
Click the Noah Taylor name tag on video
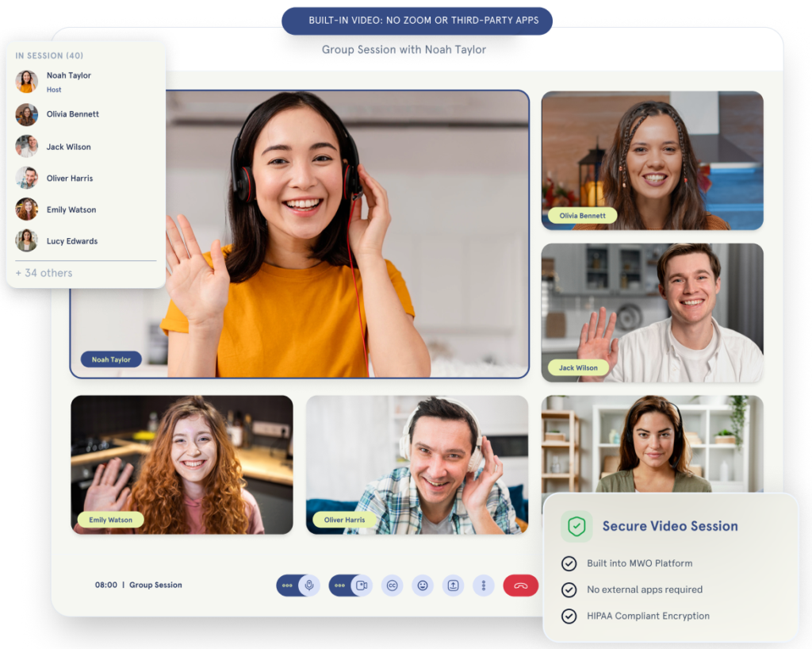coord(111,359)
